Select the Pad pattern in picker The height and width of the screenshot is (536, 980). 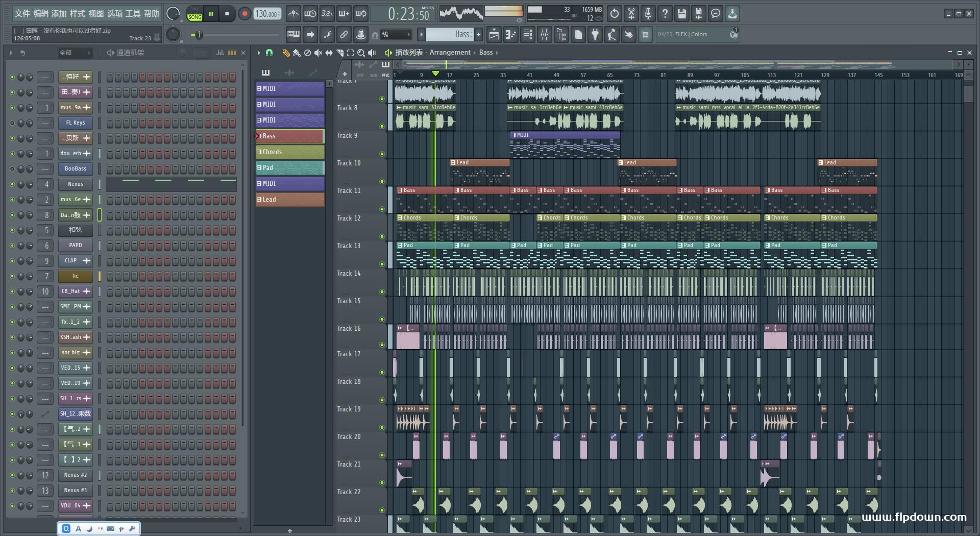[290, 168]
